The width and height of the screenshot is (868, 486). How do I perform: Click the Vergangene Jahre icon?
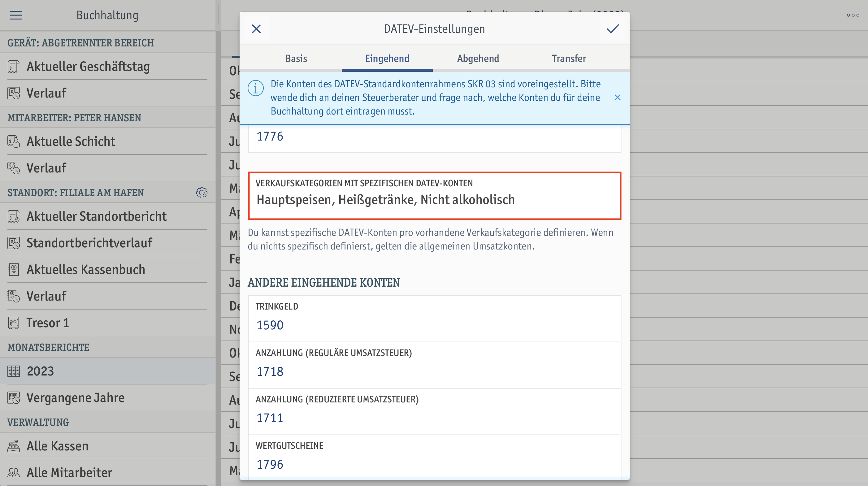(14, 398)
